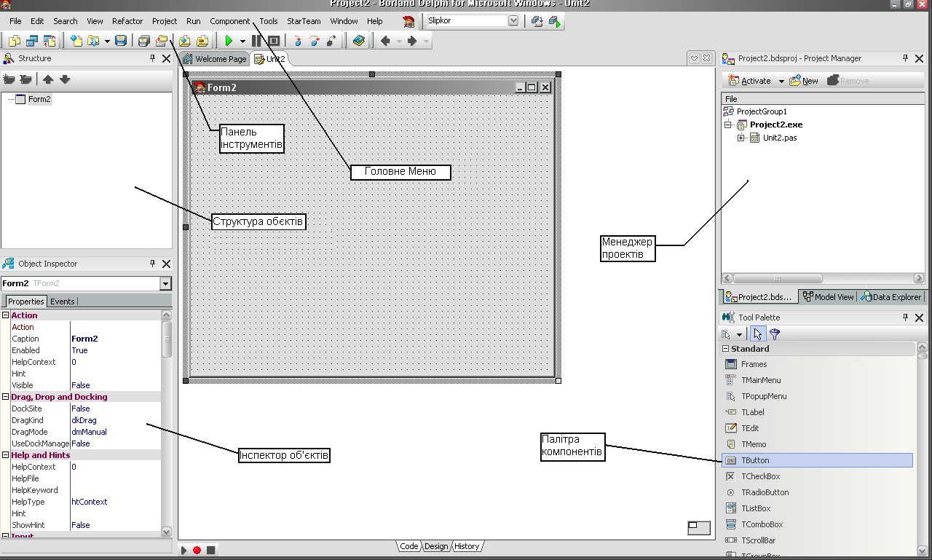Click the Save All toolbar icon
Image resolution: width=932 pixels, height=560 pixels.
point(144,41)
